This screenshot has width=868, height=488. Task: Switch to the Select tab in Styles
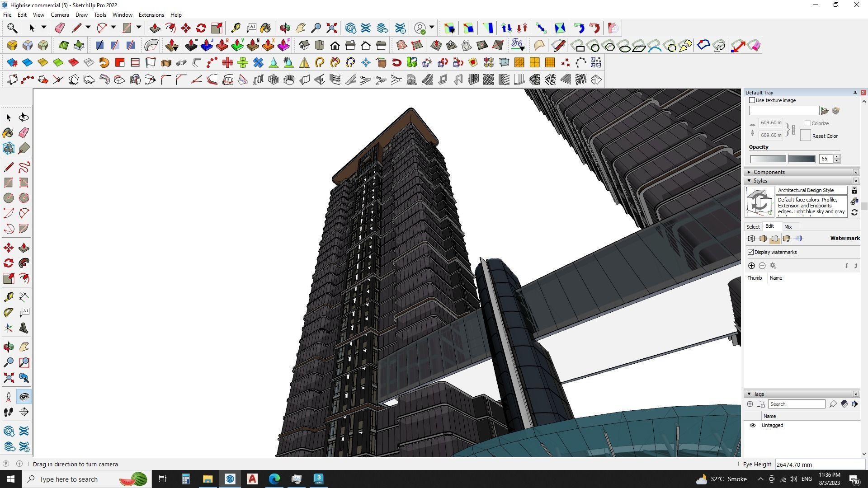[x=753, y=227]
